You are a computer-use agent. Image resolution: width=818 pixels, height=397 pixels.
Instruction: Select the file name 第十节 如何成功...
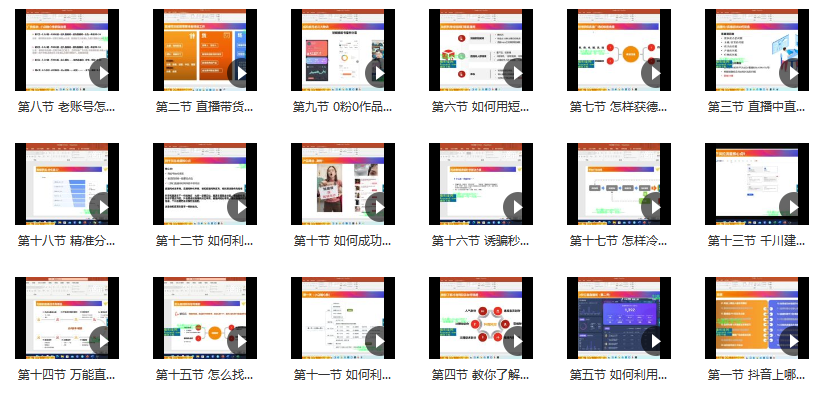(343, 241)
